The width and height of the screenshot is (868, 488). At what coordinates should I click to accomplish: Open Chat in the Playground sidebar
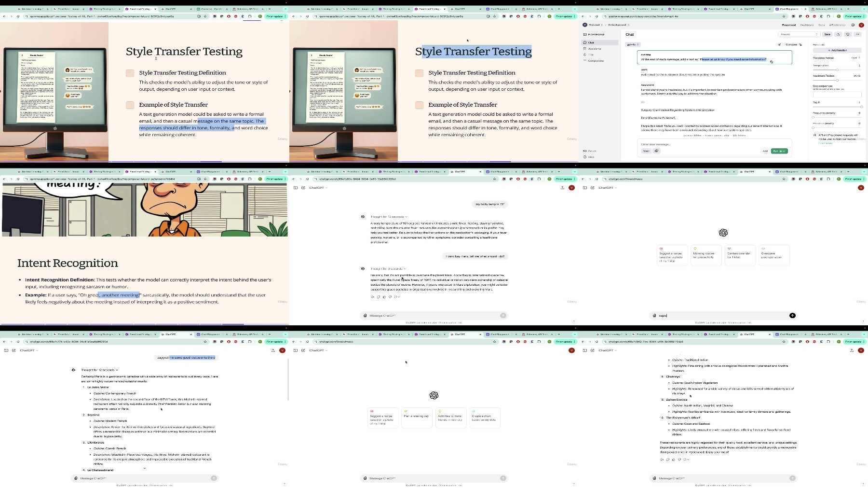coord(600,42)
